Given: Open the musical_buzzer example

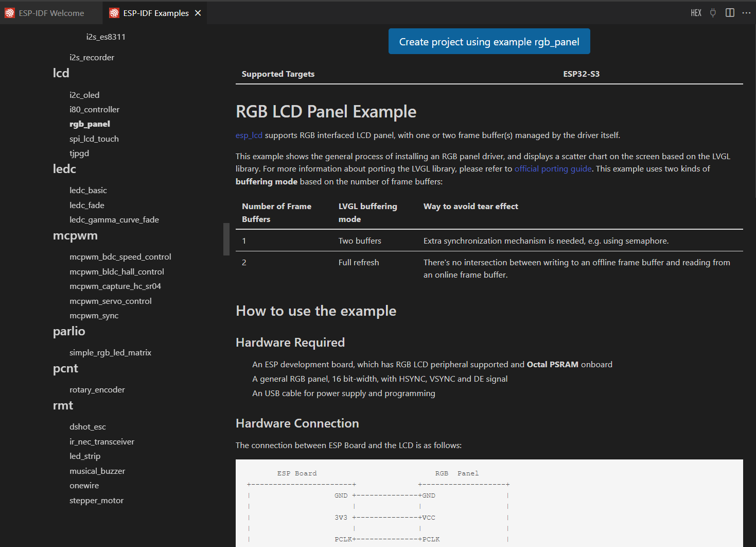Looking at the screenshot, I should click(x=97, y=471).
